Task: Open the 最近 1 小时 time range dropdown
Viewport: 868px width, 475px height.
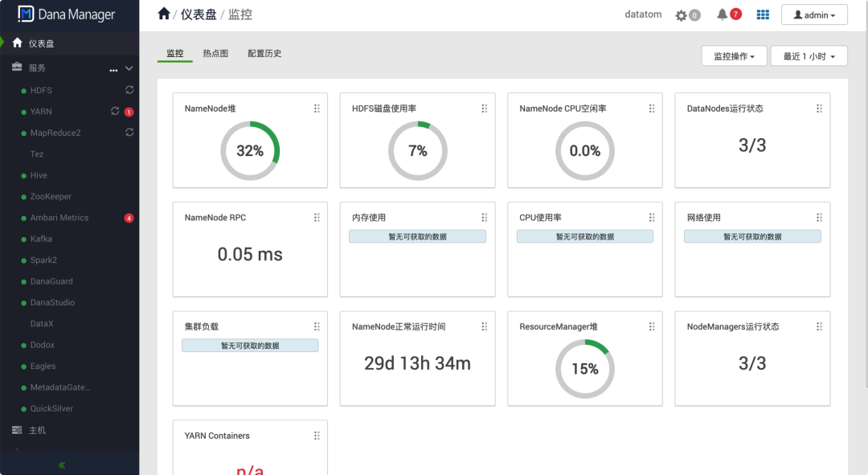Action: [809, 56]
